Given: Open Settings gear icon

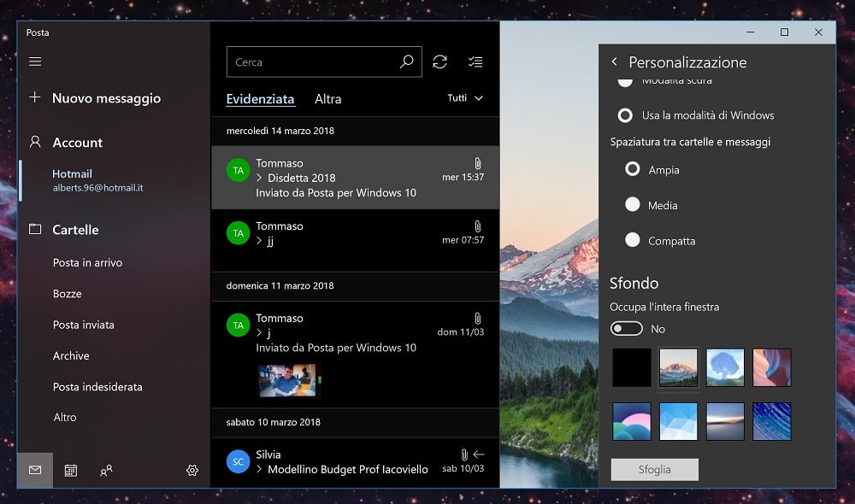Looking at the screenshot, I should tap(192, 470).
